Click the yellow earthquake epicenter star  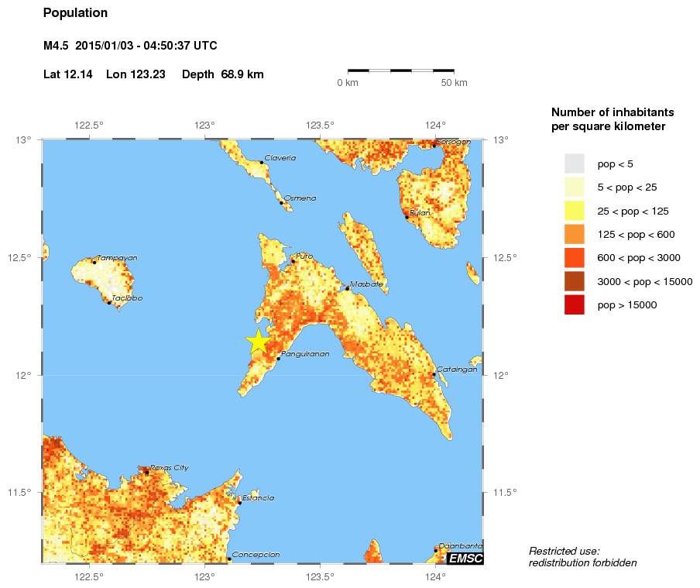click(x=259, y=339)
